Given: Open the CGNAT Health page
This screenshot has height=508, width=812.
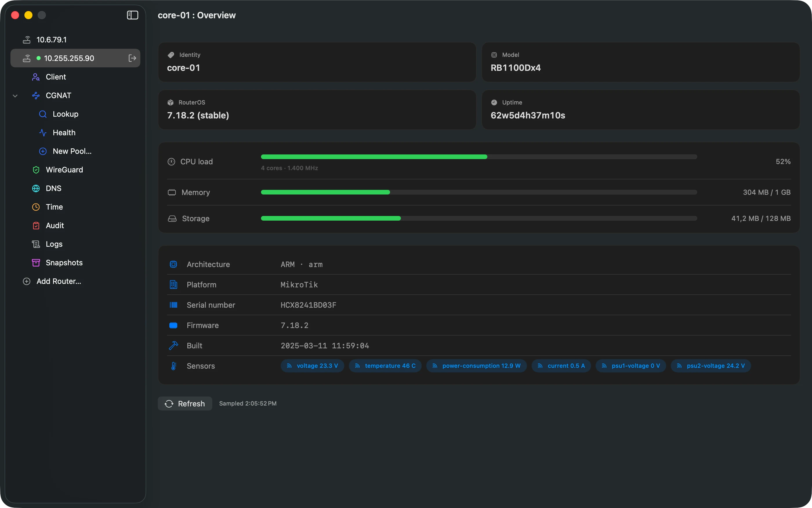Looking at the screenshot, I should pos(75,133).
